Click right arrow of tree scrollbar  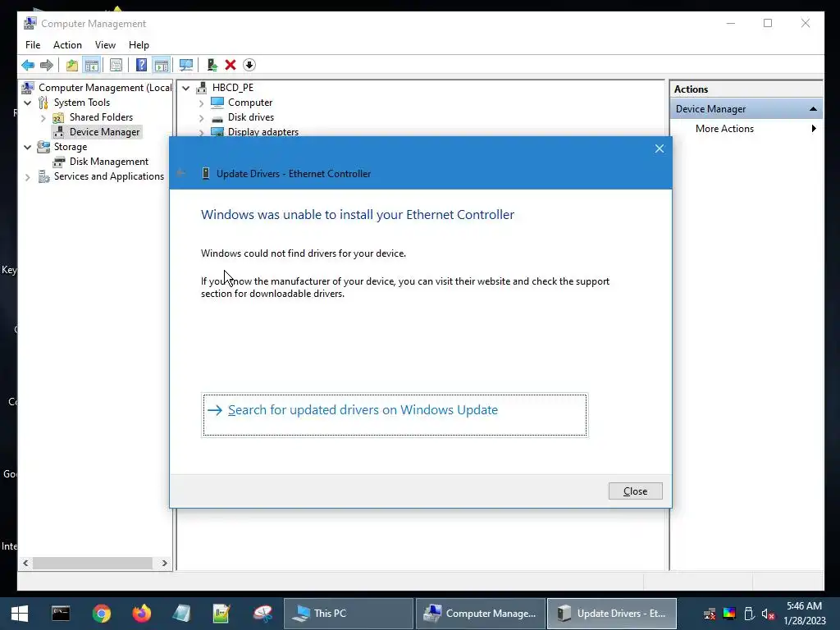[x=164, y=563]
